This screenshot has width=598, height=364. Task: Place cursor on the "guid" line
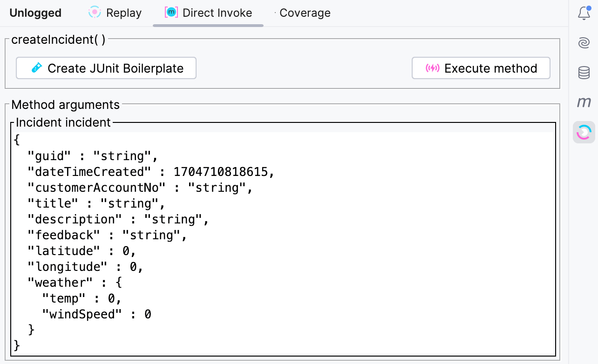[93, 156]
